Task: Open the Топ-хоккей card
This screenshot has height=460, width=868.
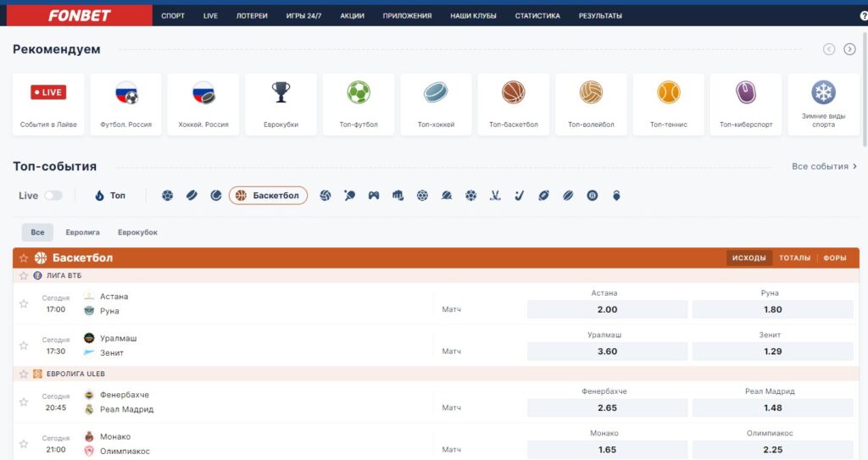Action: point(436,104)
